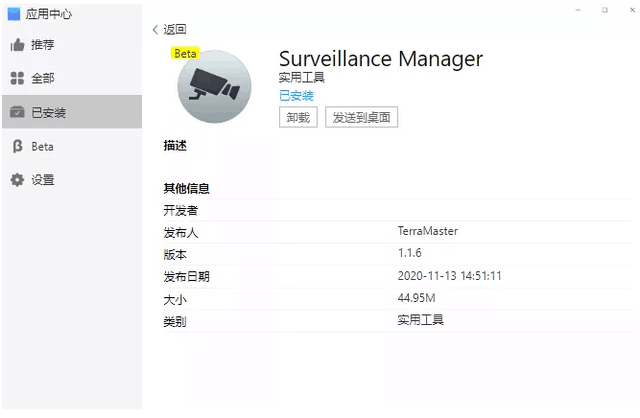Open the 设置 settings section
Screen dimensions: 640x418
tap(42, 180)
